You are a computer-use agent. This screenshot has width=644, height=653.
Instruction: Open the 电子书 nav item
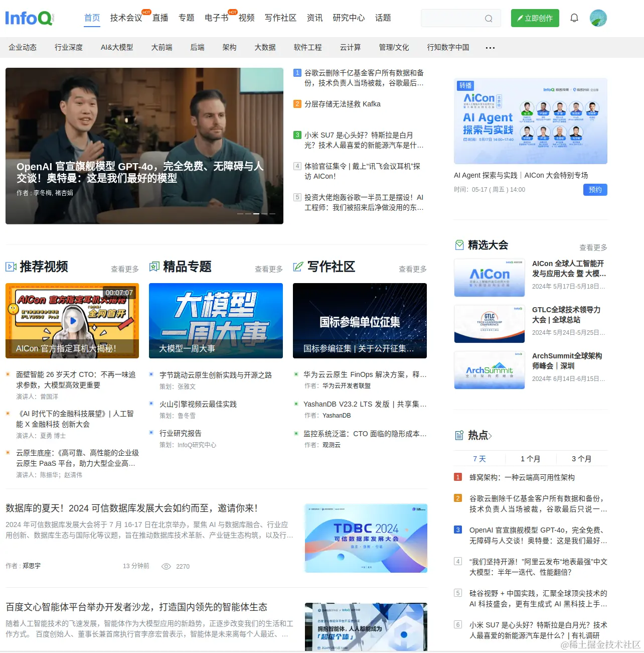click(217, 18)
